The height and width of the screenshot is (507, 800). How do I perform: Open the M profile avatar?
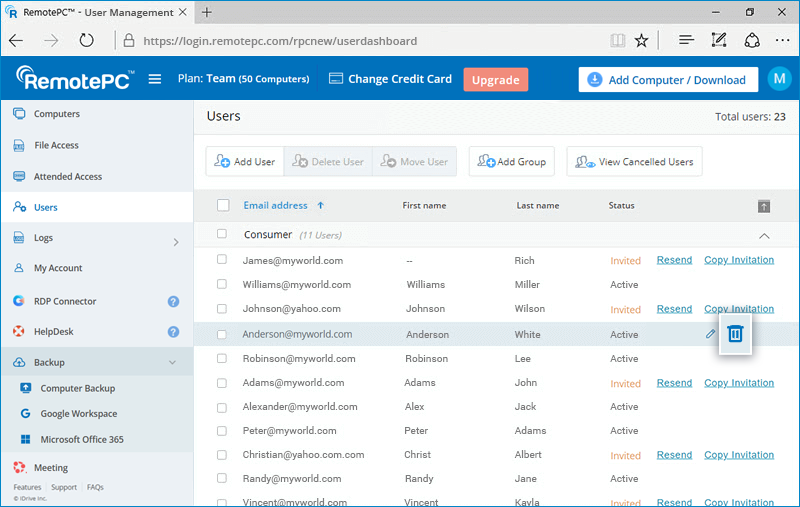tap(779, 79)
